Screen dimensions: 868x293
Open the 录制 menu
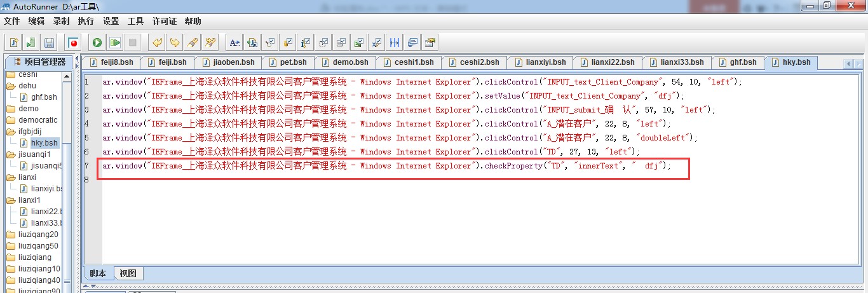61,21
